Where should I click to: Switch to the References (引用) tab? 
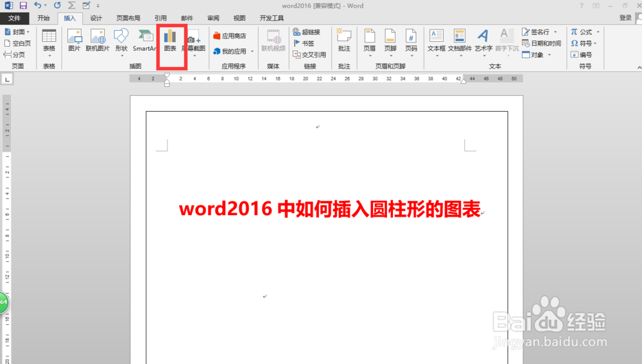160,18
